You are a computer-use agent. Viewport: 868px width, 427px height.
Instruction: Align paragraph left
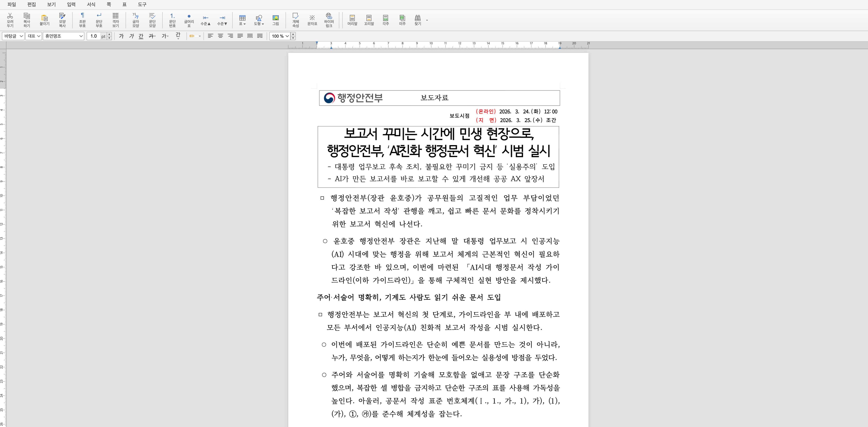(210, 36)
